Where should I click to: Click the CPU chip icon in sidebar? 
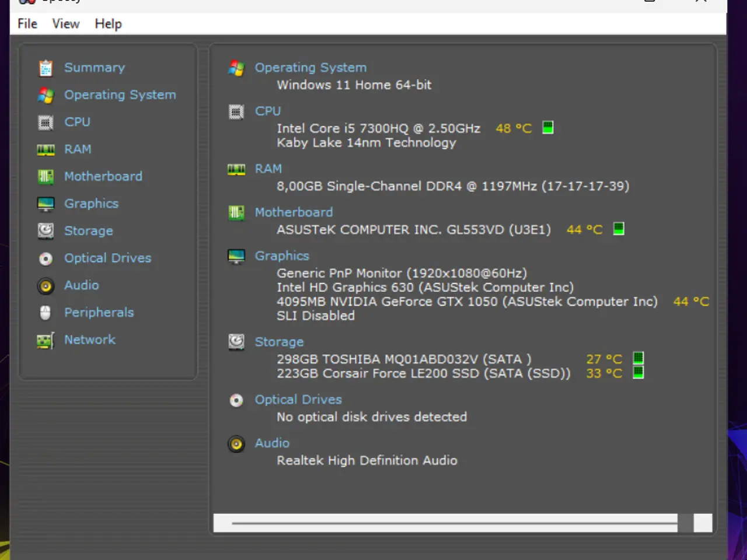[46, 123]
